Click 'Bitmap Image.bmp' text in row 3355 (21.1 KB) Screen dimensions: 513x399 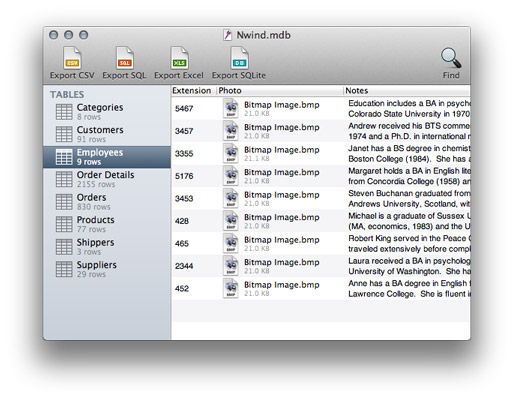pos(282,150)
